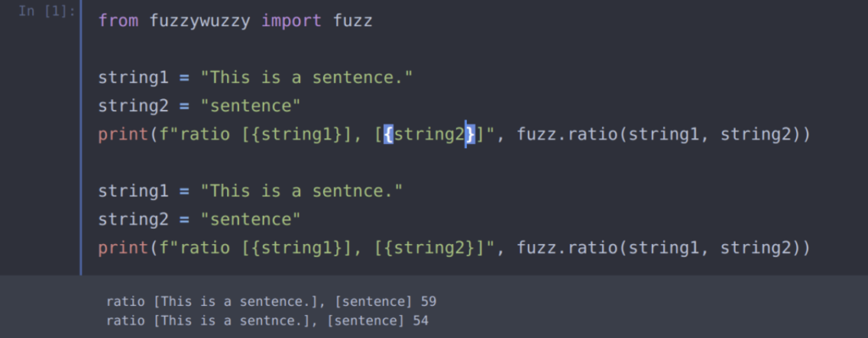Click the purple "import" keyword
The width and height of the screenshot is (868, 338).
(x=292, y=21)
